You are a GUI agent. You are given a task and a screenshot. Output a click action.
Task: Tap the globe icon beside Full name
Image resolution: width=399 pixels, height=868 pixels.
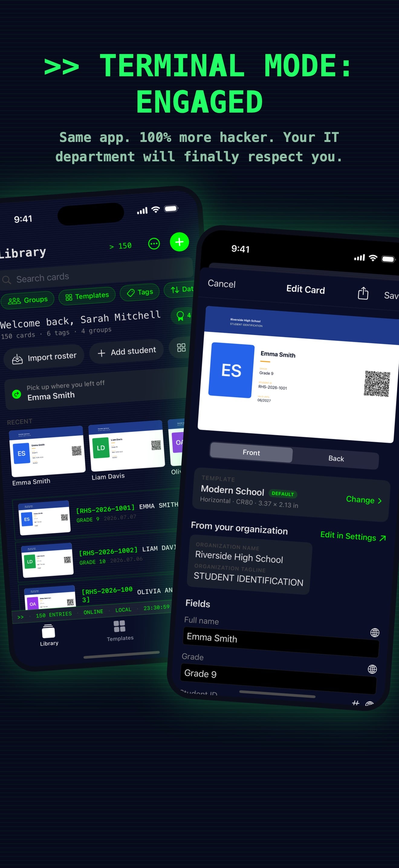click(375, 633)
